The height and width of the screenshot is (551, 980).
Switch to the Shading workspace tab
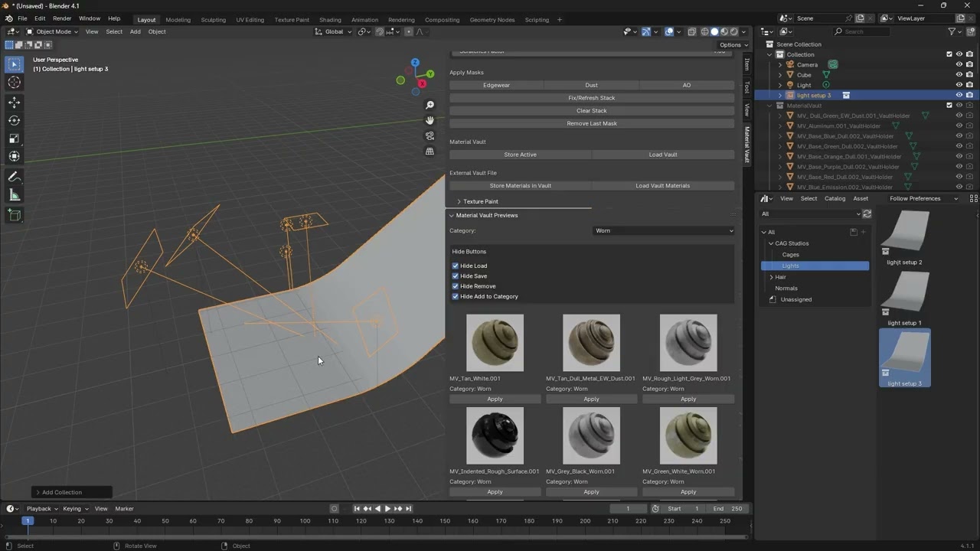(330, 19)
